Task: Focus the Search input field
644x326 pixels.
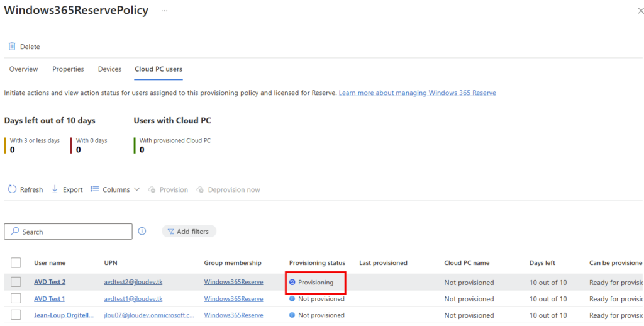Action: (x=68, y=232)
